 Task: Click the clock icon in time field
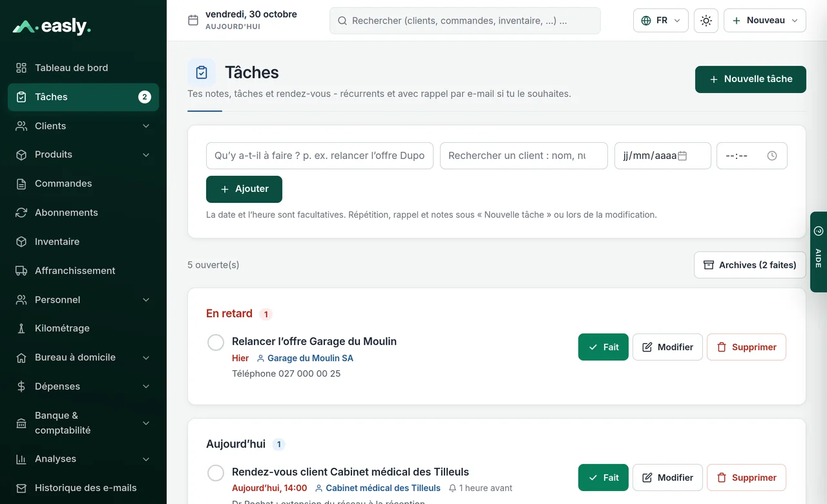[771, 156]
